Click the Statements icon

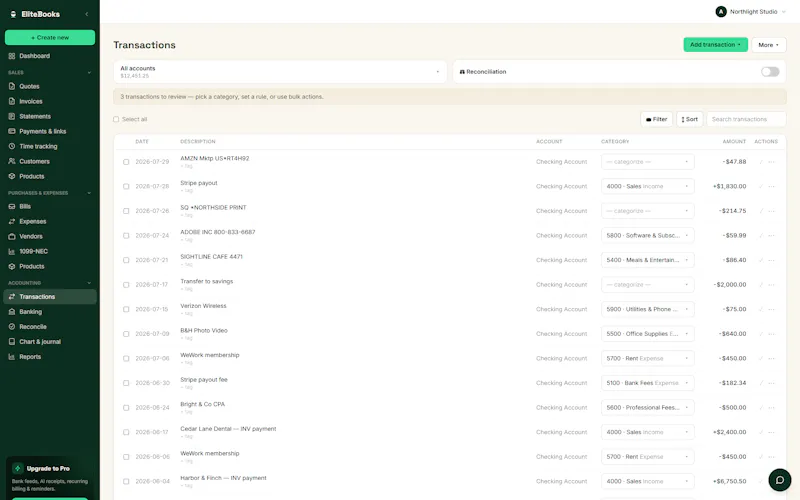[12, 116]
